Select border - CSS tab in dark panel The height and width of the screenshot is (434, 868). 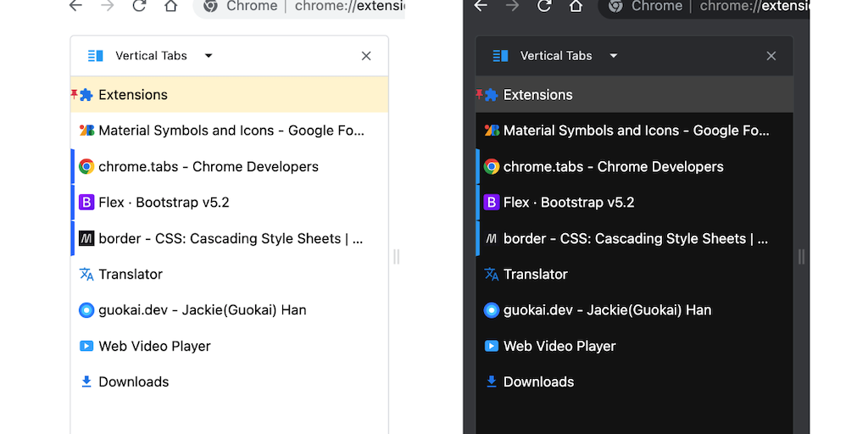coord(635,238)
